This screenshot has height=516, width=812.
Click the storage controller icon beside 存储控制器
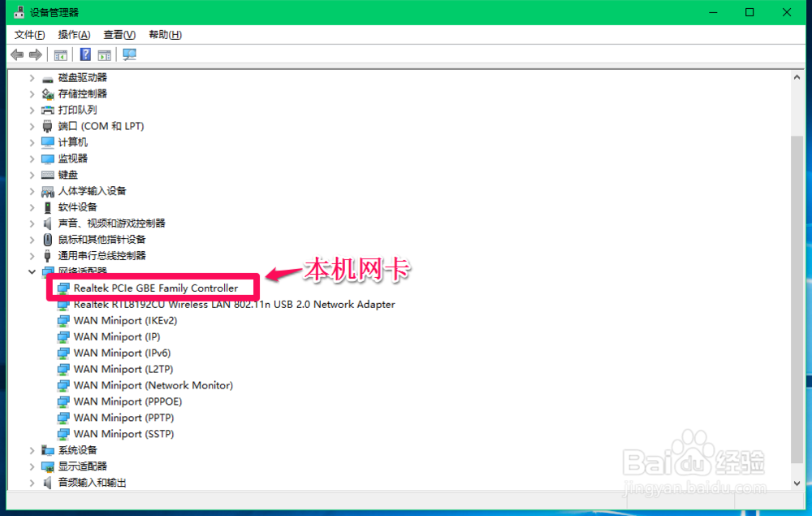48,94
